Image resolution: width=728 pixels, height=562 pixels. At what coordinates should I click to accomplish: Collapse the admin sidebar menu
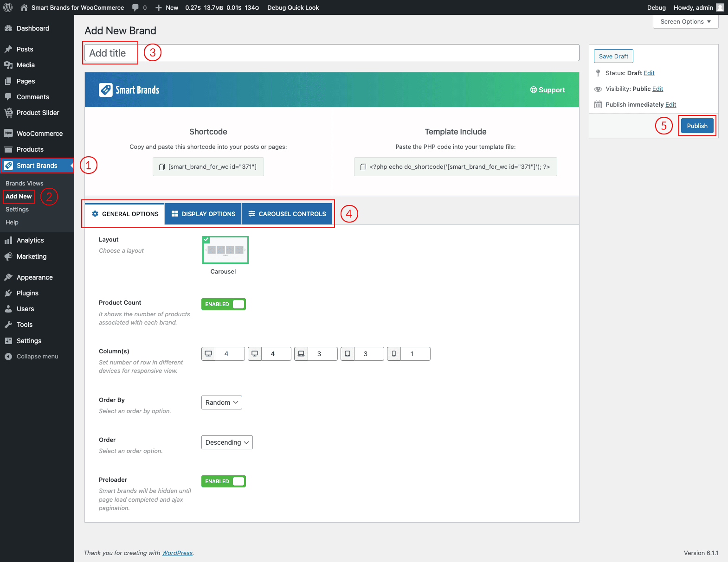[37, 357]
